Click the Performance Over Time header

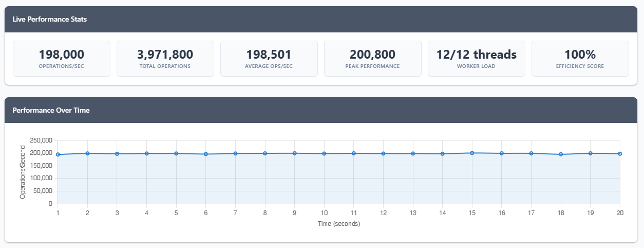[x=51, y=110]
